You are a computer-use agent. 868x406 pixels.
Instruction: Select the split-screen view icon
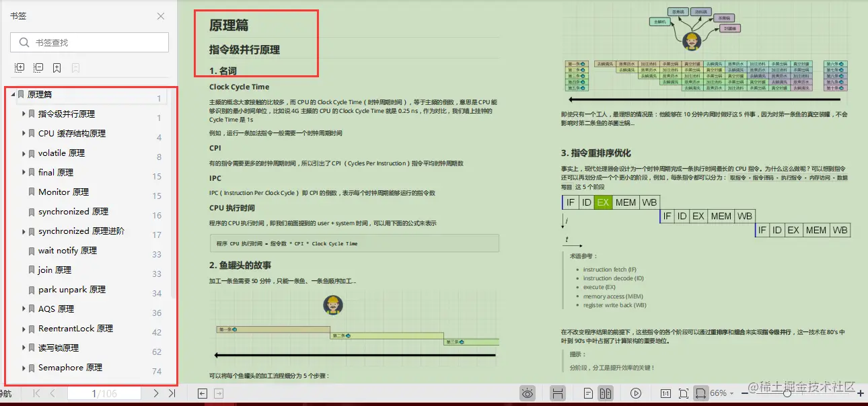coord(558,393)
